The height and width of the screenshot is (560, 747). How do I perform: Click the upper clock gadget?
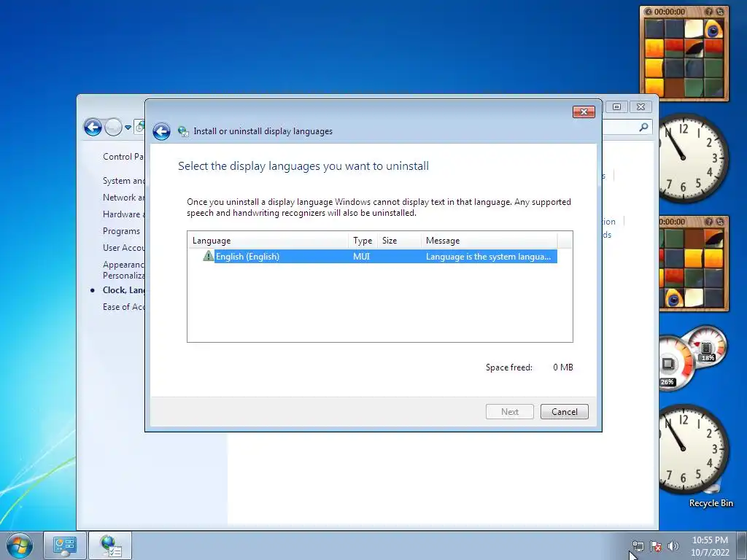pyautogui.click(x=694, y=157)
